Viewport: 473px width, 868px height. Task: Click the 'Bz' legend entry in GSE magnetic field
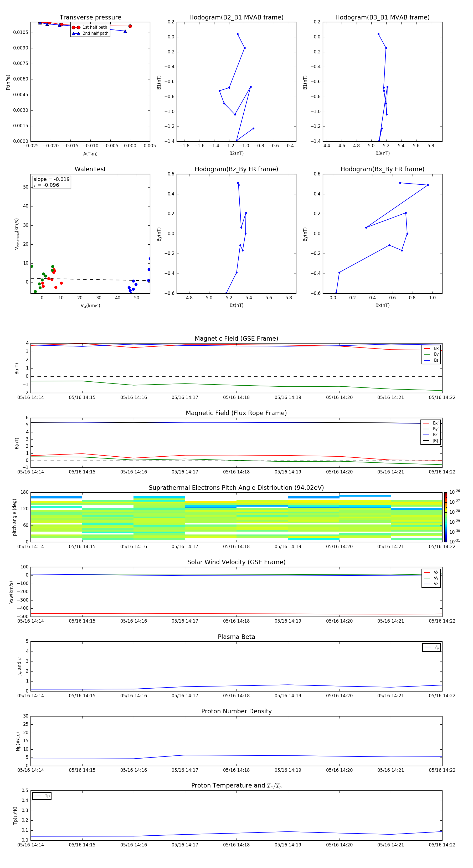click(431, 360)
